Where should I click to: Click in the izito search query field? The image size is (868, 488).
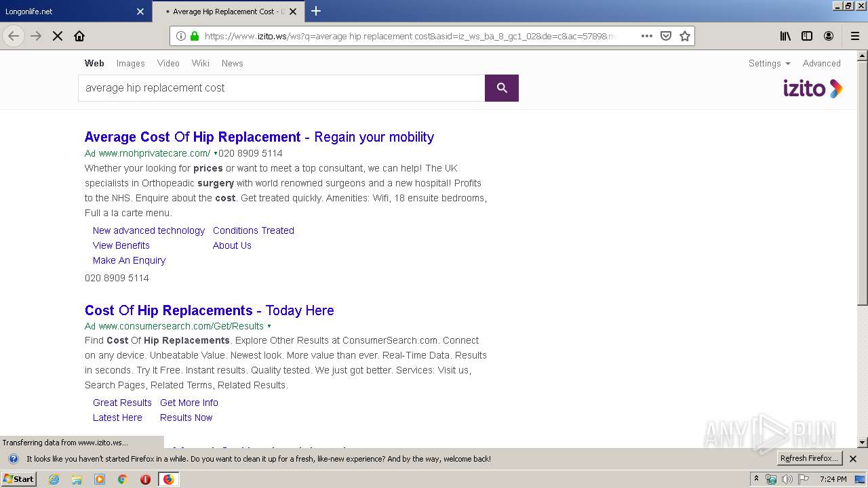point(281,88)
